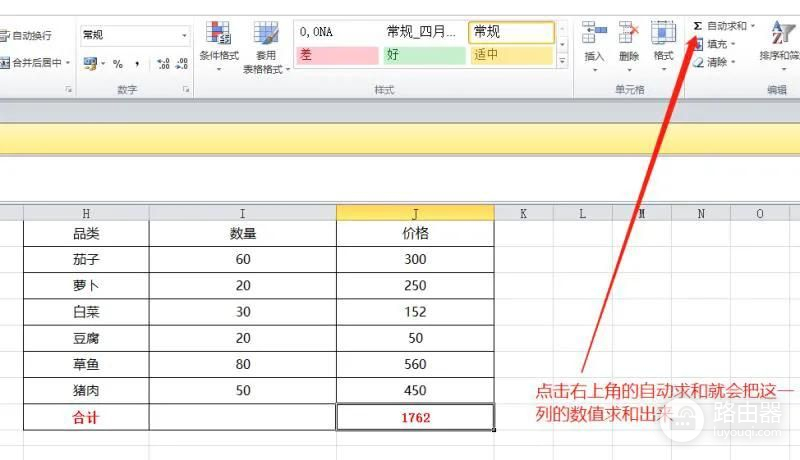Select the price cell 250
The height and width of the screenshot is (460, 800).
coord(415,286)
